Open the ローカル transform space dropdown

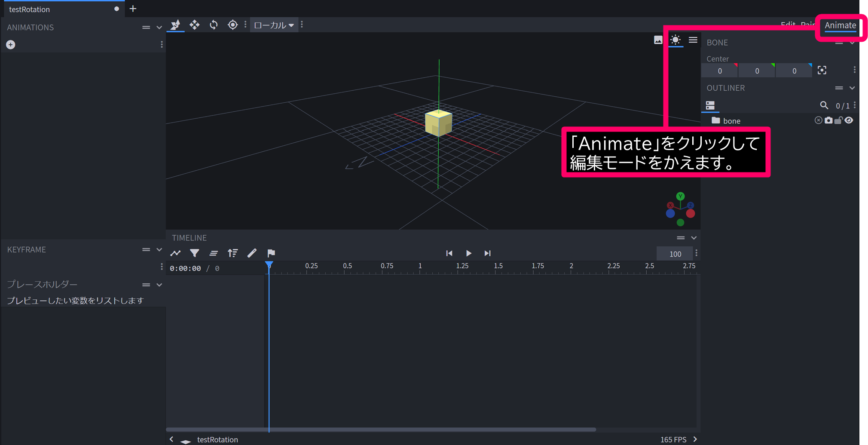click(274, 25)
